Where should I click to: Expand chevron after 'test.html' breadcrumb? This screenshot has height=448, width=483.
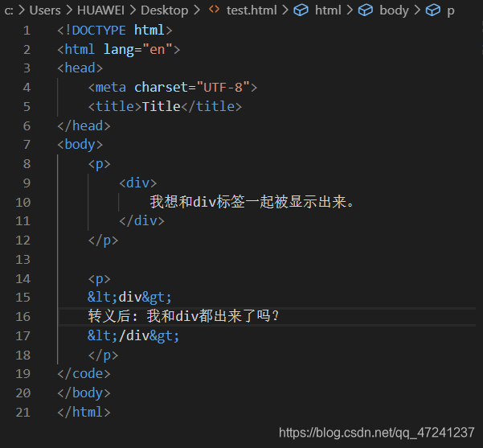(285, 10)
